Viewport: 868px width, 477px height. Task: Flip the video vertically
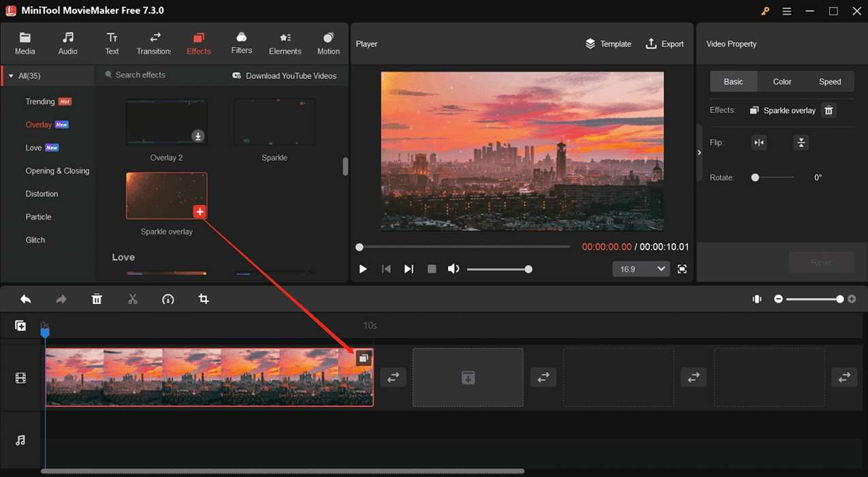(x=801, y=142)
